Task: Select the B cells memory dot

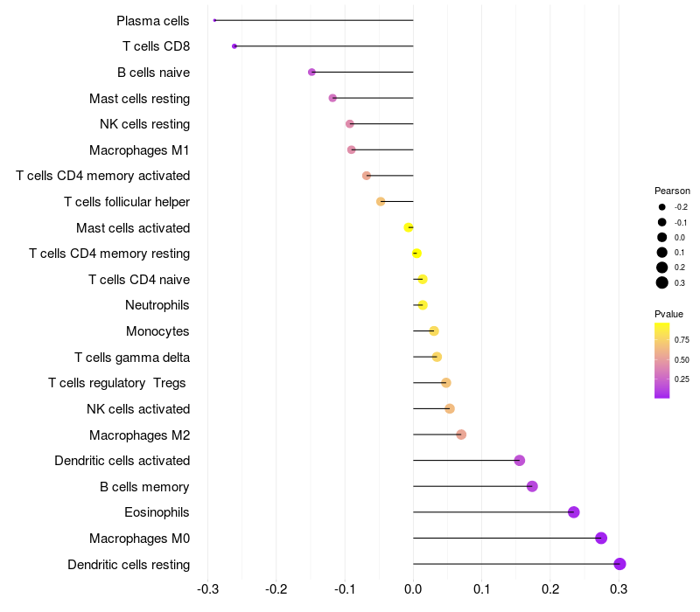Action: click(532, 486)
